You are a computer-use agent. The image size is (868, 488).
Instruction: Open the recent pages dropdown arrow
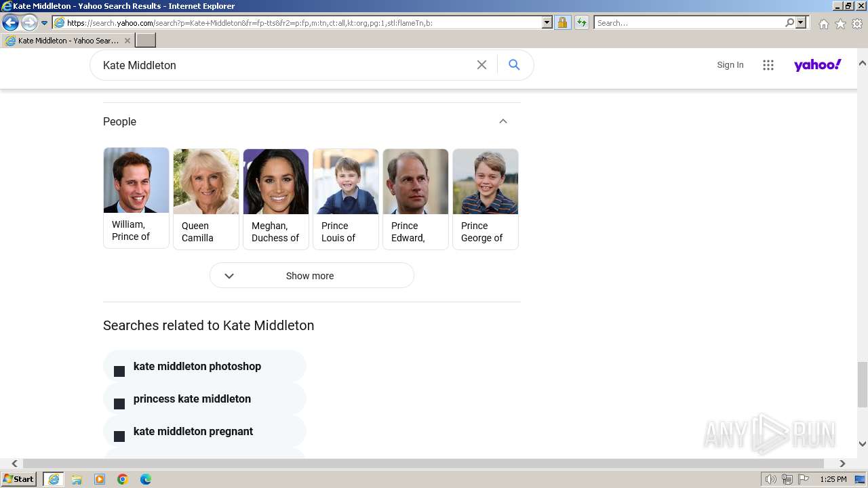pyautogui.click(x=45, y=23)
